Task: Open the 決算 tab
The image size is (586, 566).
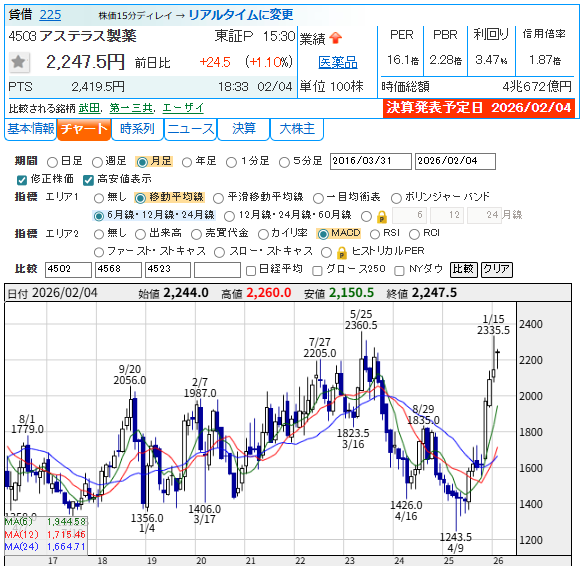Action: [x=243, y=129]
